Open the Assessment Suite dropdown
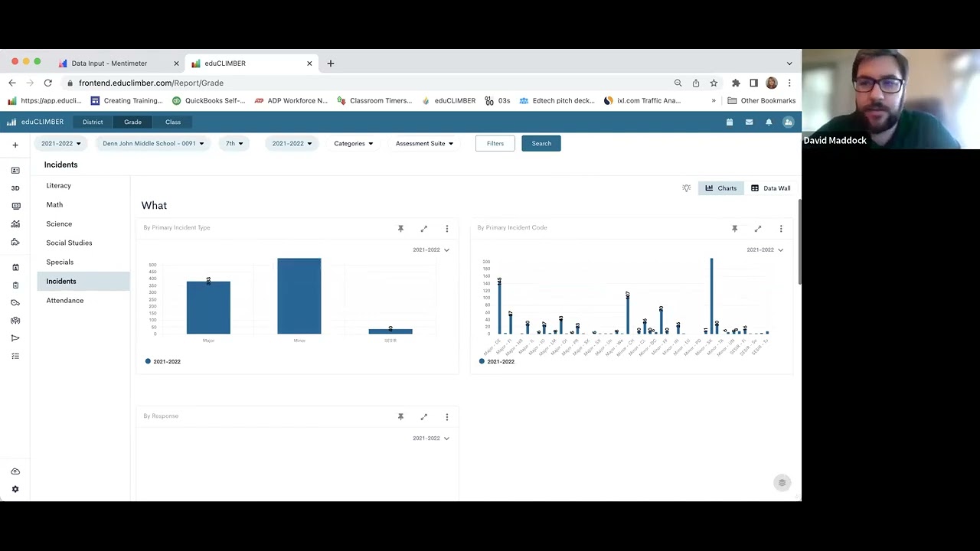980x551 pixels. pos(424,143)
